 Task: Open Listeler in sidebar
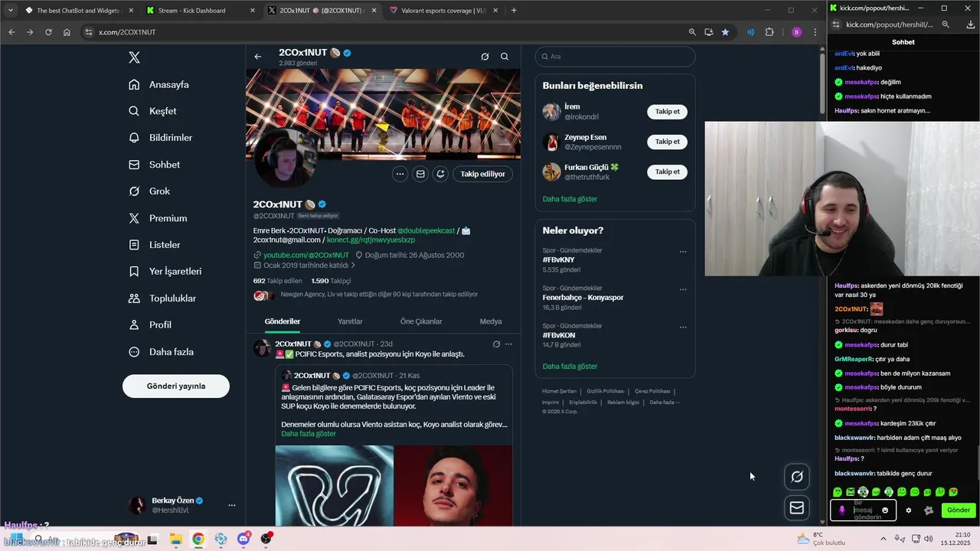[x=155, y=245]
